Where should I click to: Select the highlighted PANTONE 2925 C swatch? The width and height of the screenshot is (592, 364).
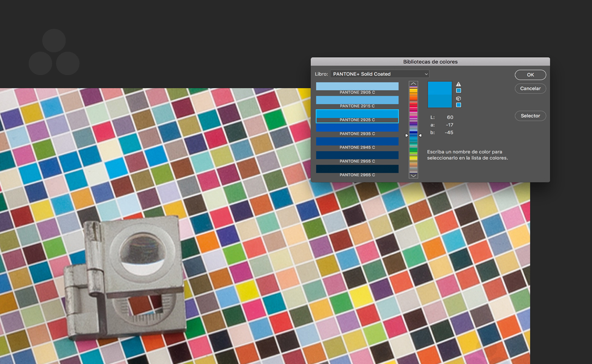point(357,116)
